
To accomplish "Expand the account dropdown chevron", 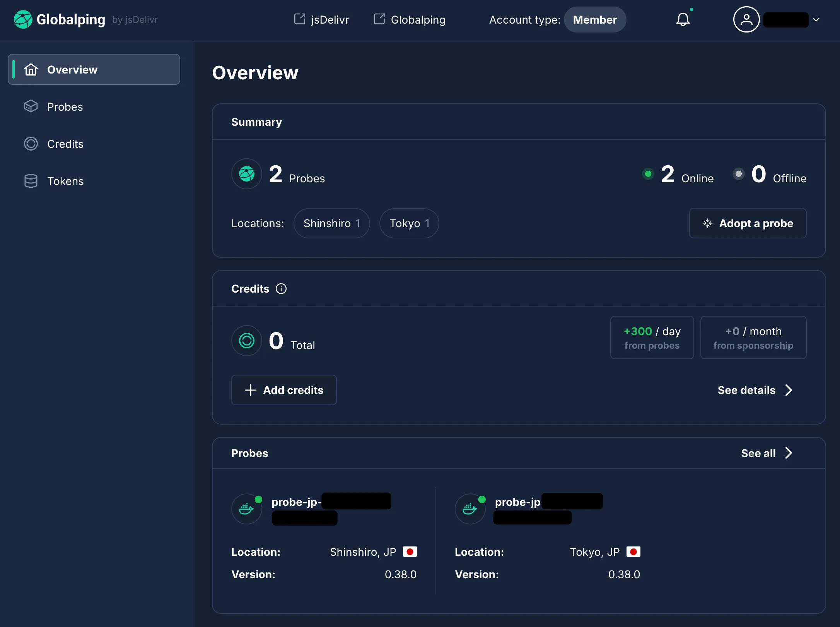I will click(x=816, y=19).
